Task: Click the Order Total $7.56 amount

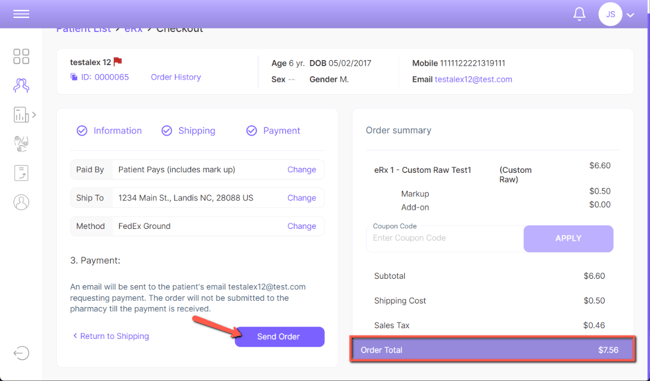Action: click(x=608, y=350)
